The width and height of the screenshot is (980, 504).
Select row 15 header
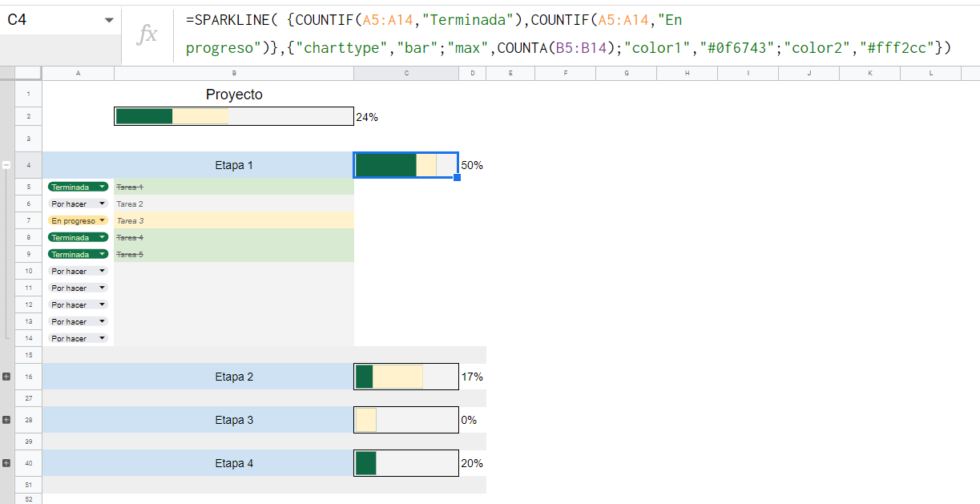tap(29, 355)
